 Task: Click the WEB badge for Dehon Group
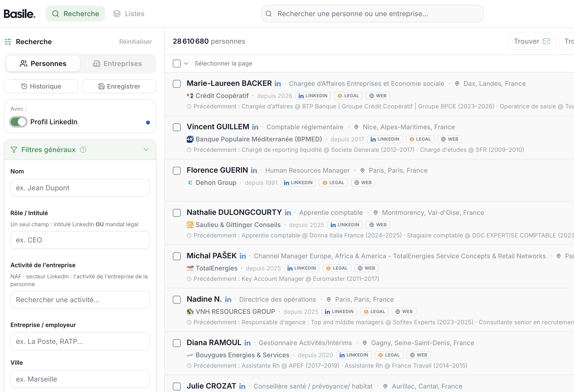pos(363,183)
